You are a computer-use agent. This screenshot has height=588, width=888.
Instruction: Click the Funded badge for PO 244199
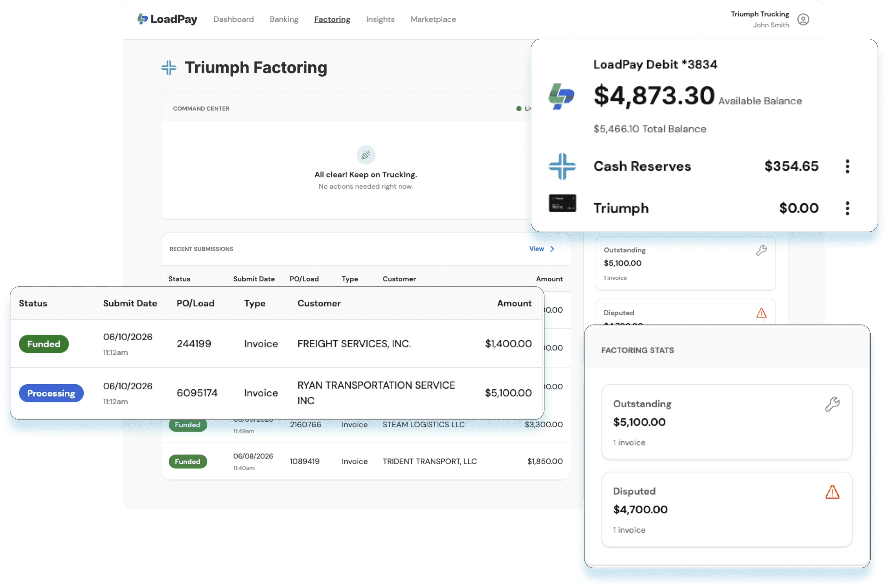[x=43, y=344]
